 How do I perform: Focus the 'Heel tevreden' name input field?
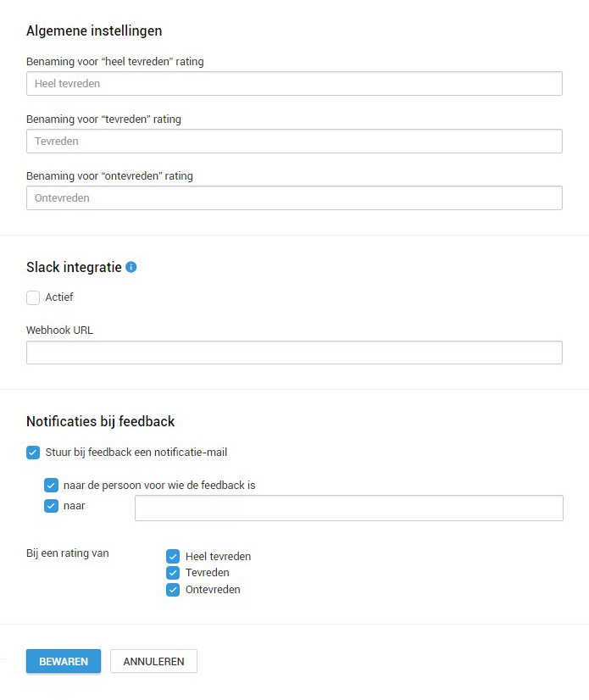point(294,84)
